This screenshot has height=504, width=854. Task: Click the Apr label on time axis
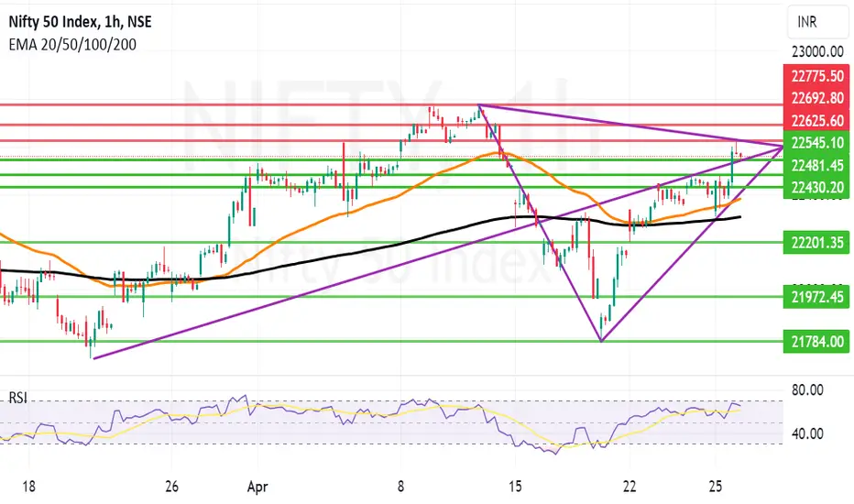(x=257, y=487)
